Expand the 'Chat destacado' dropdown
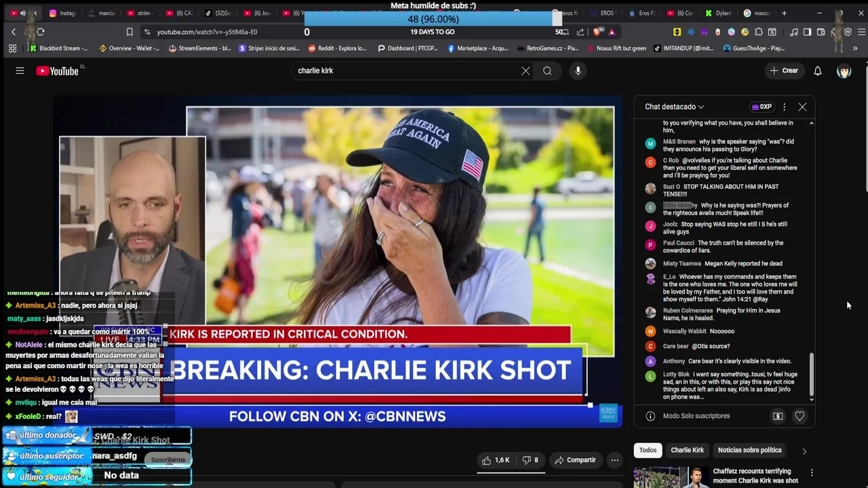The height and width of the screenshot is (488, 868). pyautogui.click(x=674, y=106)
